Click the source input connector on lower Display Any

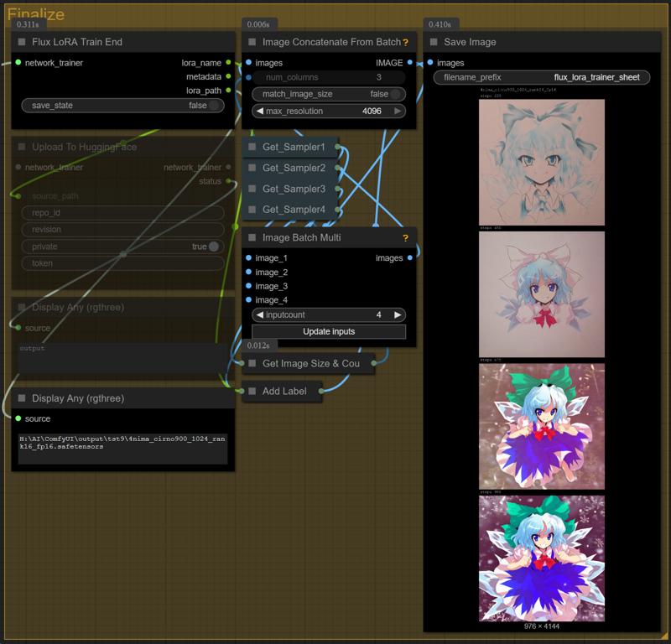tap(18, 418)
